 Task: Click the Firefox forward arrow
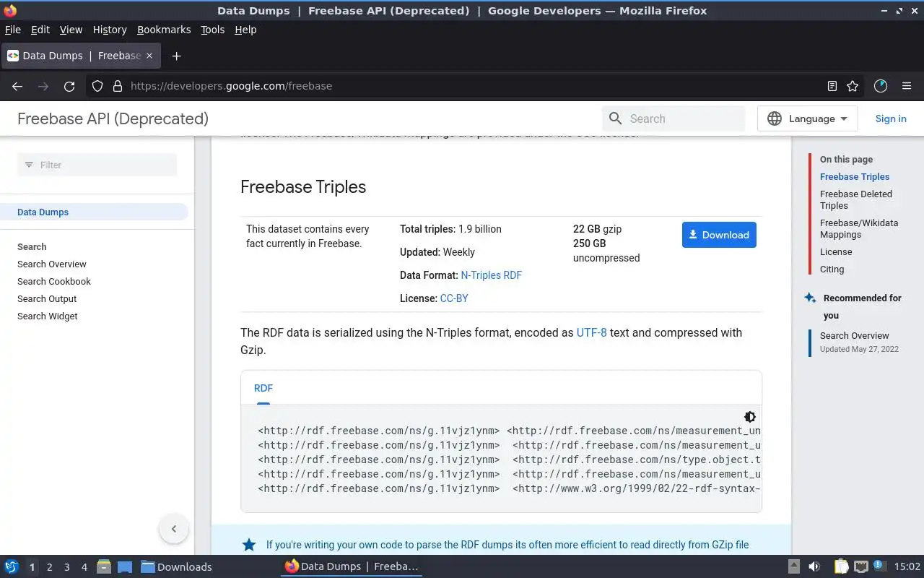(43, 86)
